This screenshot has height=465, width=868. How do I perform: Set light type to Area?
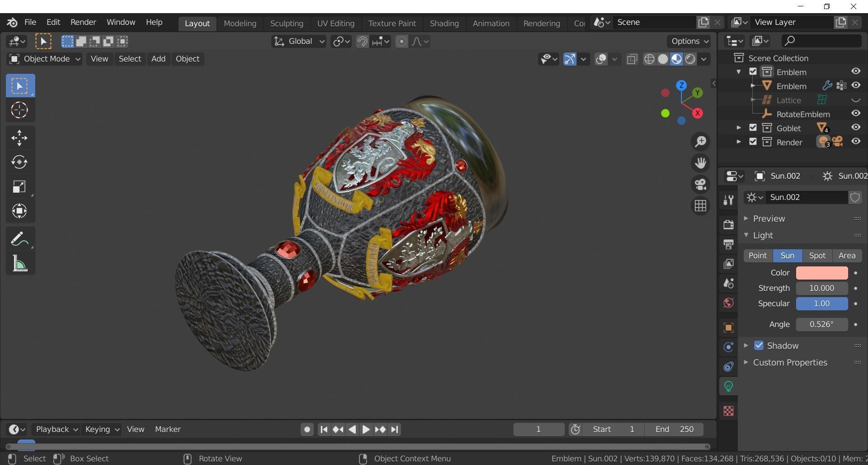(847, 256)
